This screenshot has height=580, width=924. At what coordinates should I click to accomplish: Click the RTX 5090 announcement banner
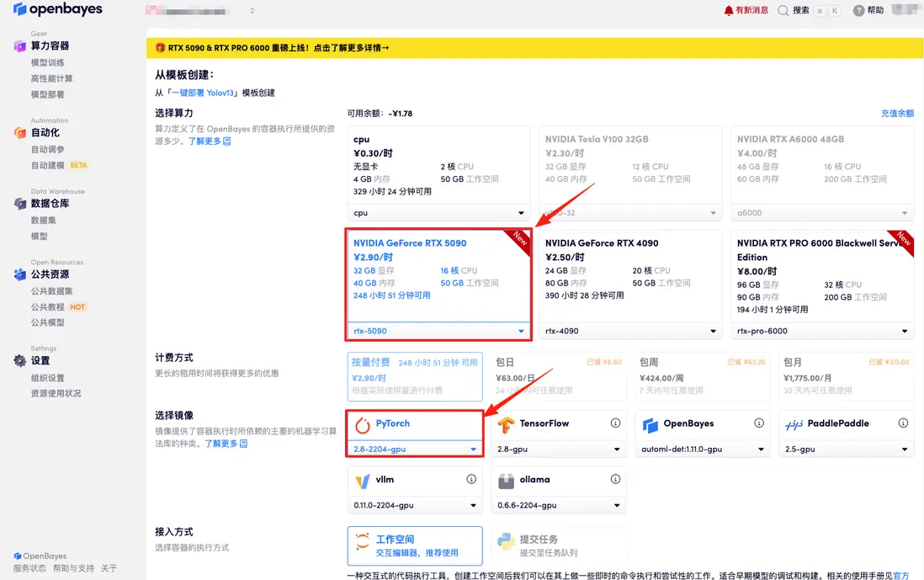pyautogui.click(x=534, y=48)
